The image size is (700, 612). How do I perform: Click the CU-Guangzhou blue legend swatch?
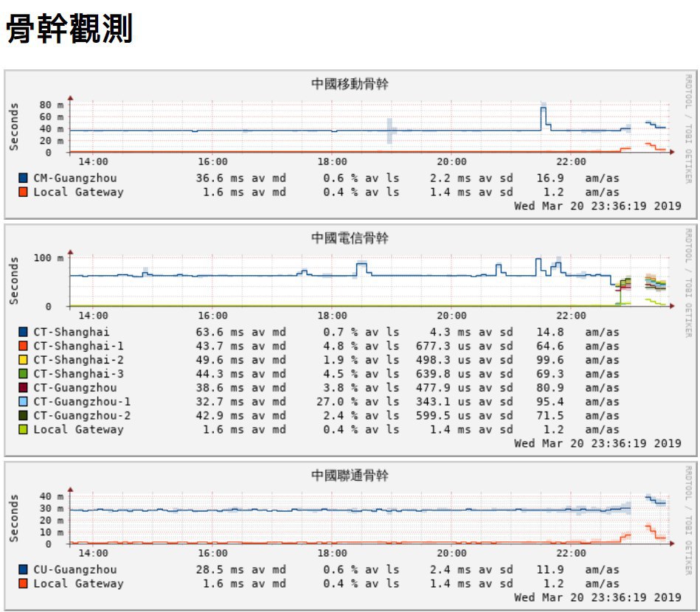coord(24,570)
